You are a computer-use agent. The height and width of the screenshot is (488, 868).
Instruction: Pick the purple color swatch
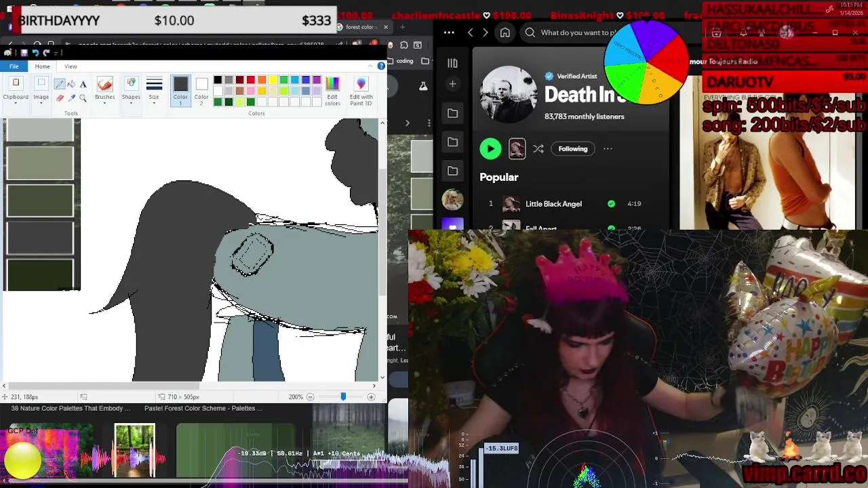[317, 80]
